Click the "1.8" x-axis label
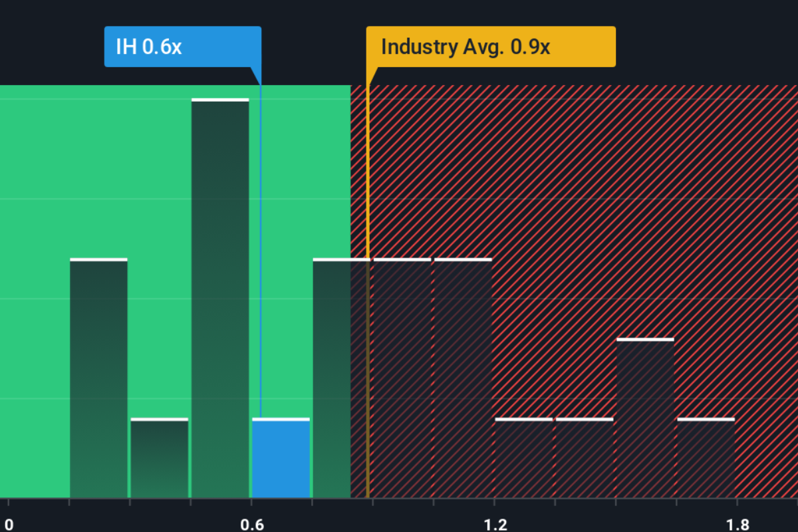This screenshot has width=798, height=532. pos(737,525)
